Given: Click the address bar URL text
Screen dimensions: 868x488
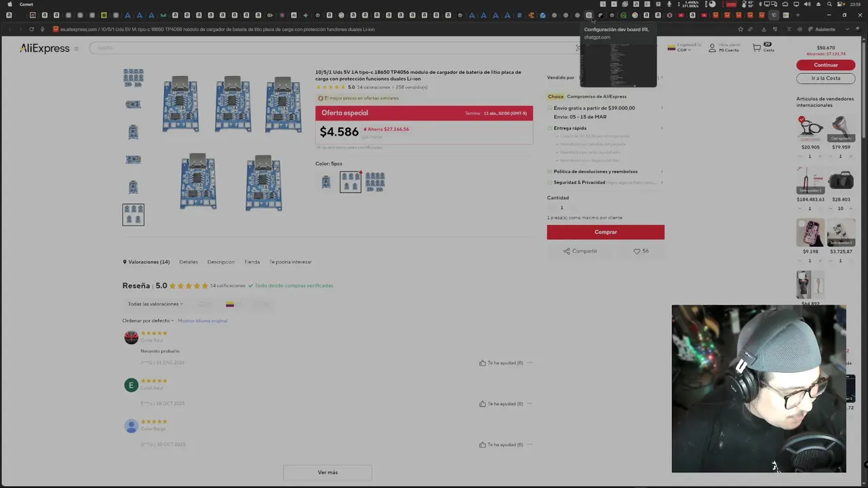Looking at the screenshot, I should click(x=217, y=29).
